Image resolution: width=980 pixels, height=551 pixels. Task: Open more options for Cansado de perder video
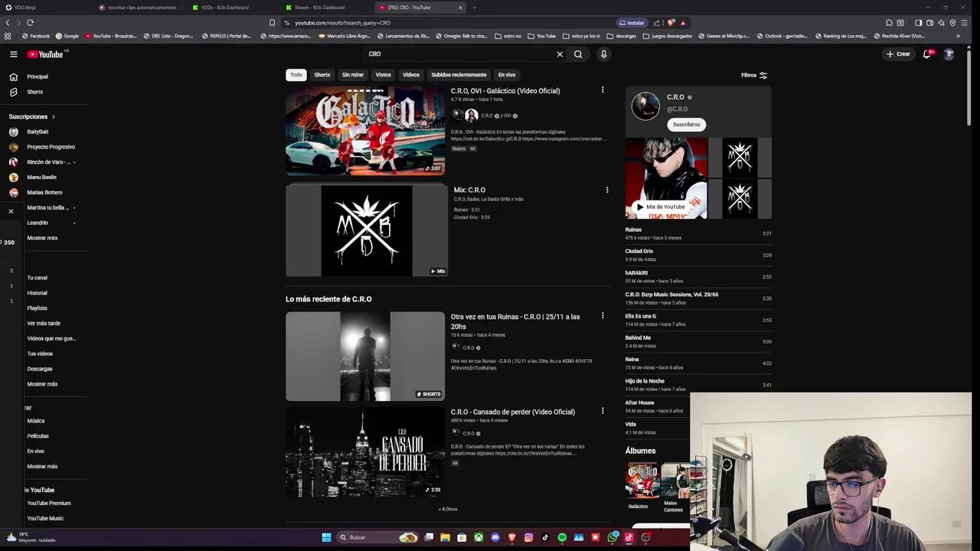[603, 411]
